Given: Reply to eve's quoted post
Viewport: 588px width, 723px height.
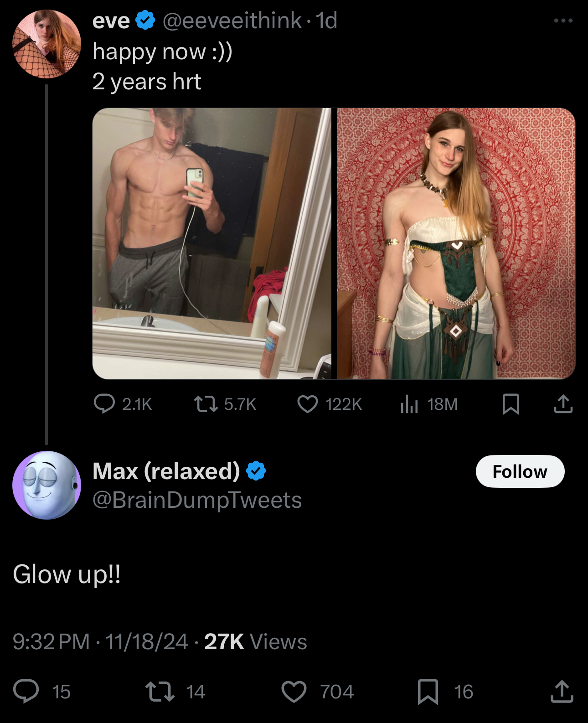Looking at the screenshot, I should point(104,404).
